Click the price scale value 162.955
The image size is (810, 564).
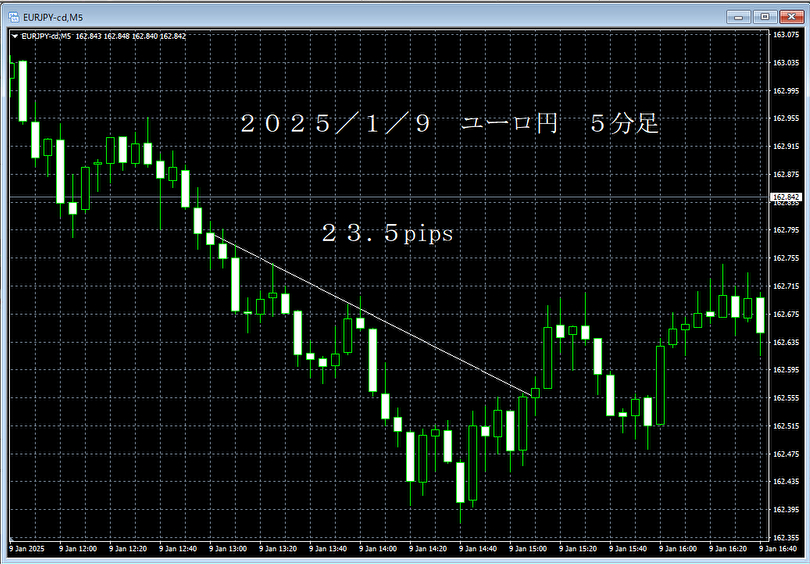tap(785, 118)
